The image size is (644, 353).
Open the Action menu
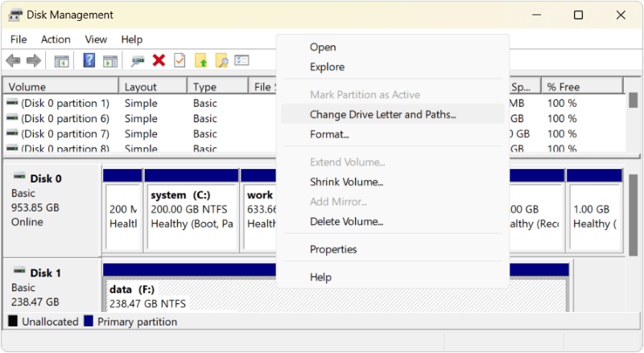click(56, 39)
